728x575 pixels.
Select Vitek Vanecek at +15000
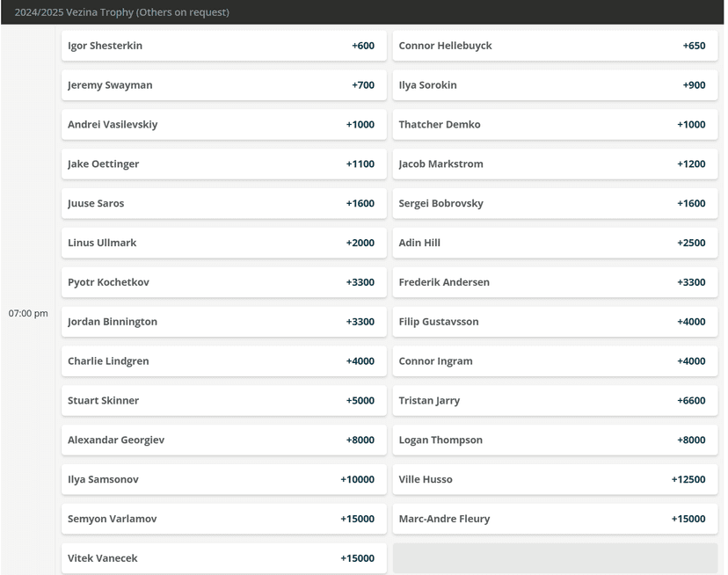(224, 559)
